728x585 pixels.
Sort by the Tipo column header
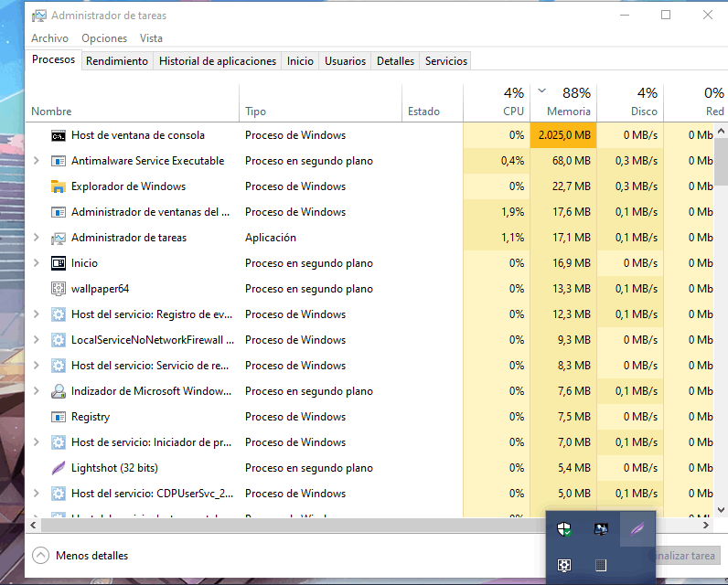pos(320,103)
